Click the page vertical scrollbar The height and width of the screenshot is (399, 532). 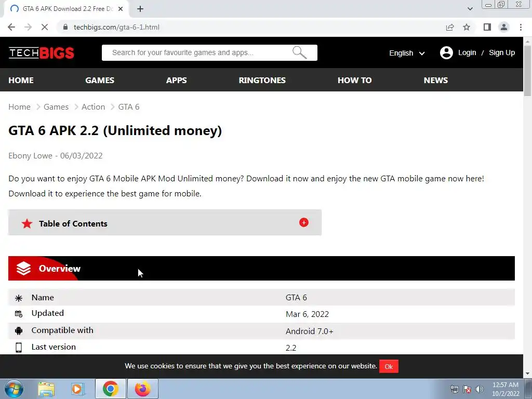pyautogui.click(x=528, y=71)
